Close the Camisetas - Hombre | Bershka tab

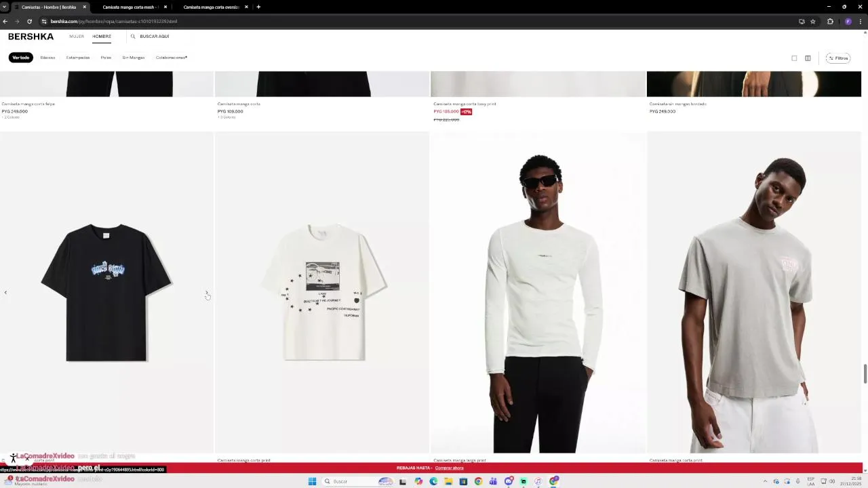click(85, 7)
